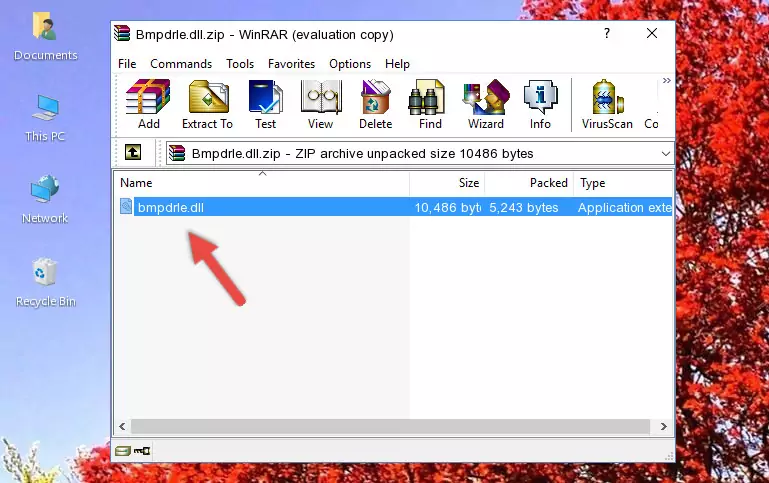769x483 pixels.
Task: Click the horizontal scrollbar track
Action: [x=390, y=427]
